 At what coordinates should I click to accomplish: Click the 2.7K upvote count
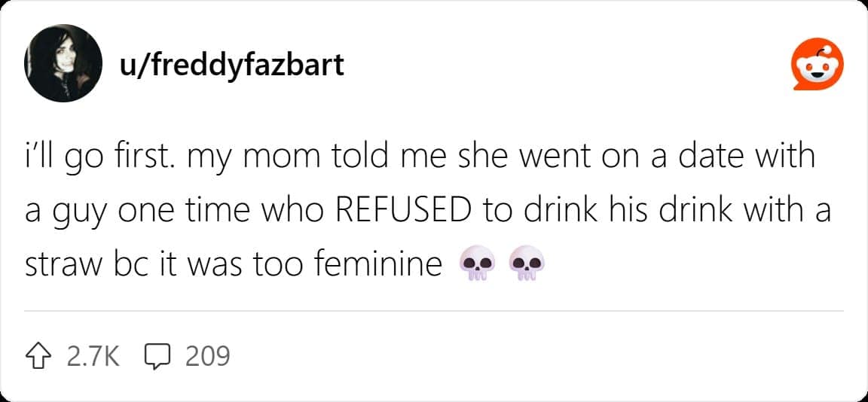93,355
